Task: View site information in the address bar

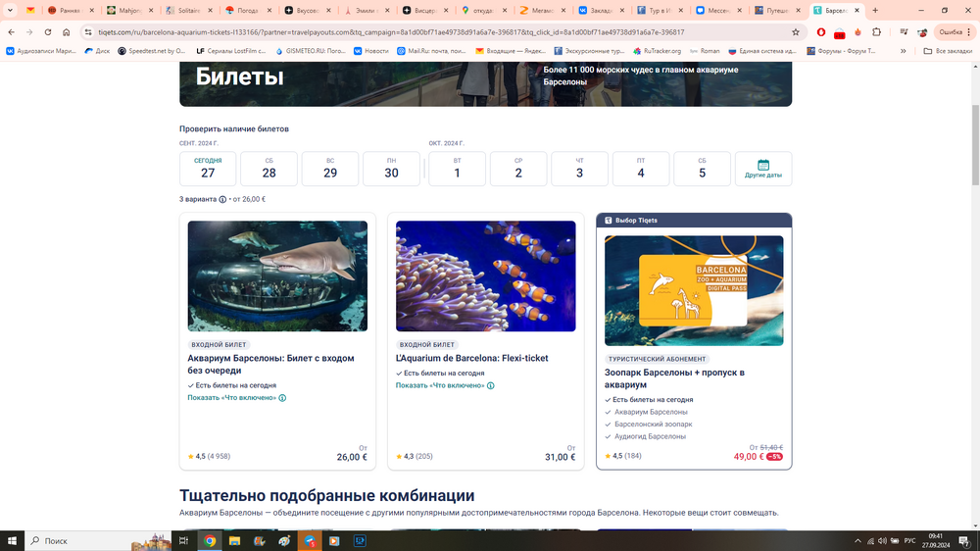Action: (88, 32)
